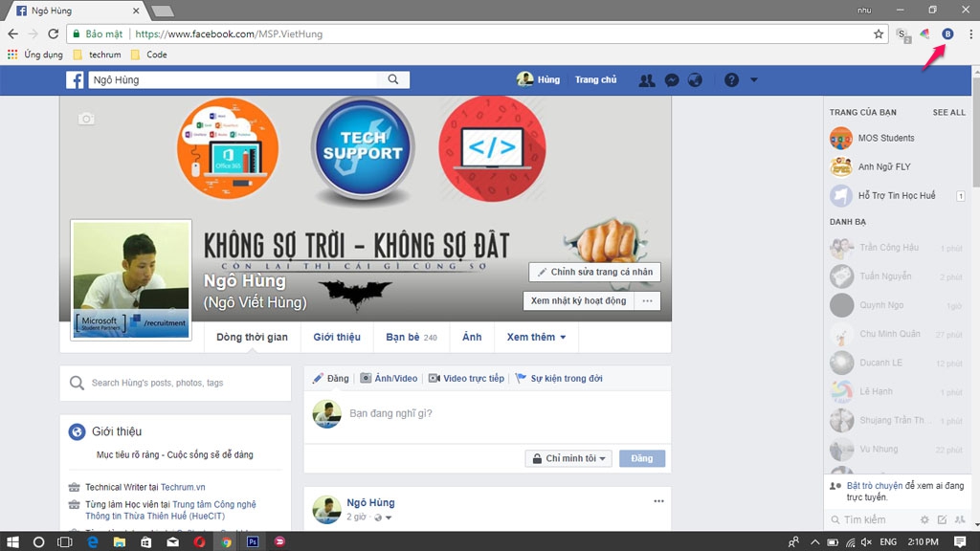
Task: Go to Trang chủ home
Action: coord(595,79)
